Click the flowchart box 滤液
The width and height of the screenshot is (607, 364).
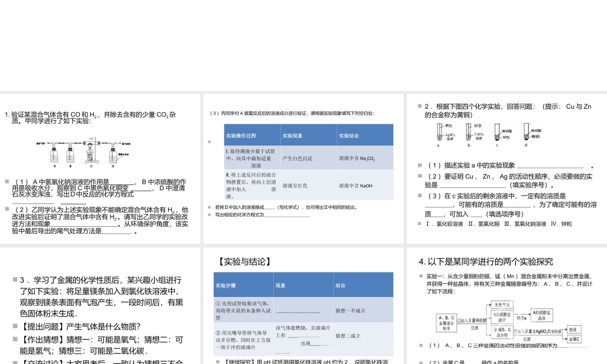tap(574, 329)
